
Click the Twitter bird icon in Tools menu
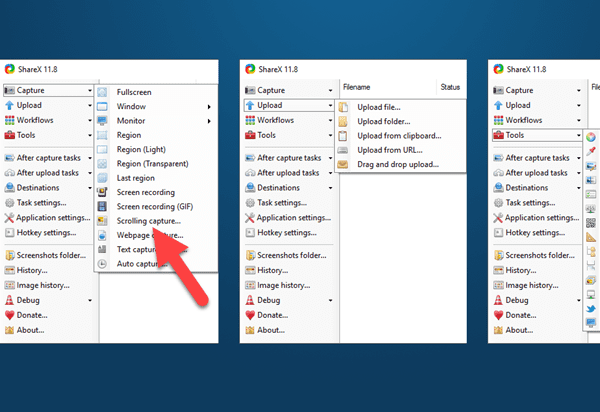[x=591, y=309]
